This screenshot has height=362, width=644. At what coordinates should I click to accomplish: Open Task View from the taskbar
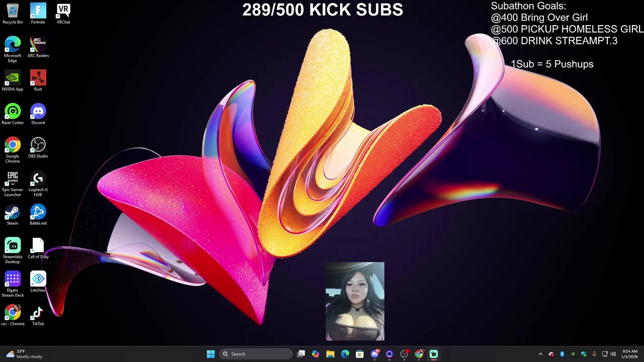(301, 354)
